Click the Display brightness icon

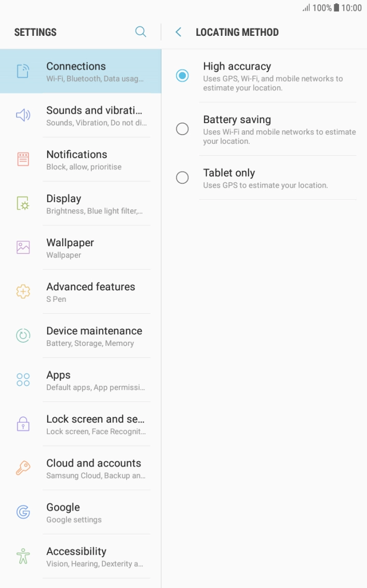23,203
